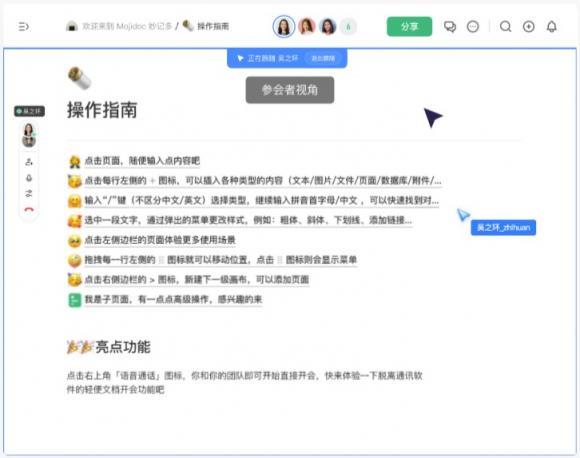Click the 操作指南 page title heading
This screenshot has width=580, height=458.
(x=102, y=110)
